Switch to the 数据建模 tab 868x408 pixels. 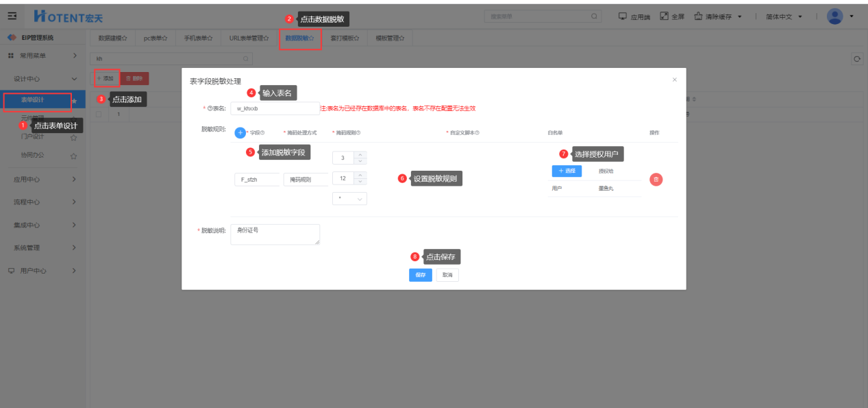click(112, 38)
